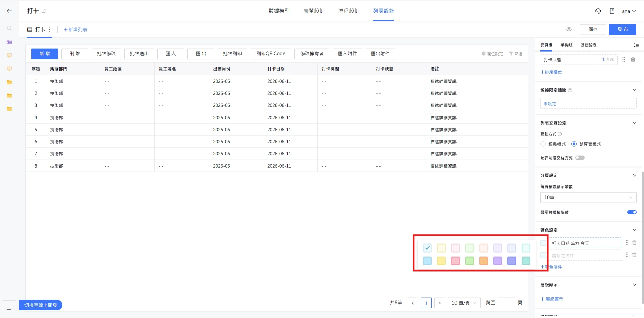Open the 打卡 list more-options dots
The height and width of the screenshot is (318, 644).
(50, 30)
